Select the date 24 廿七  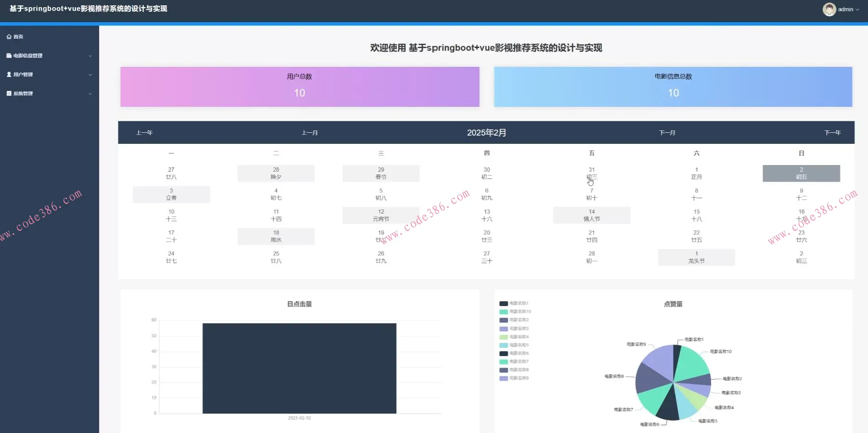pyautogui.click(x=171, y=257)
